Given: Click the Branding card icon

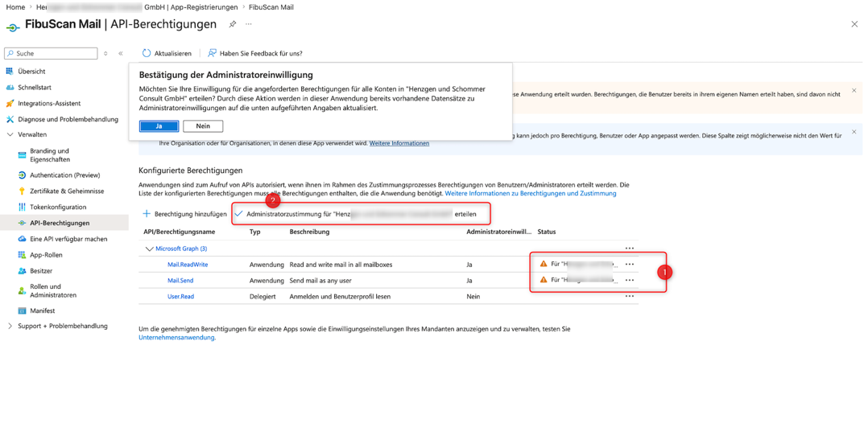Looking at the screenshot, I should (23, 155).
